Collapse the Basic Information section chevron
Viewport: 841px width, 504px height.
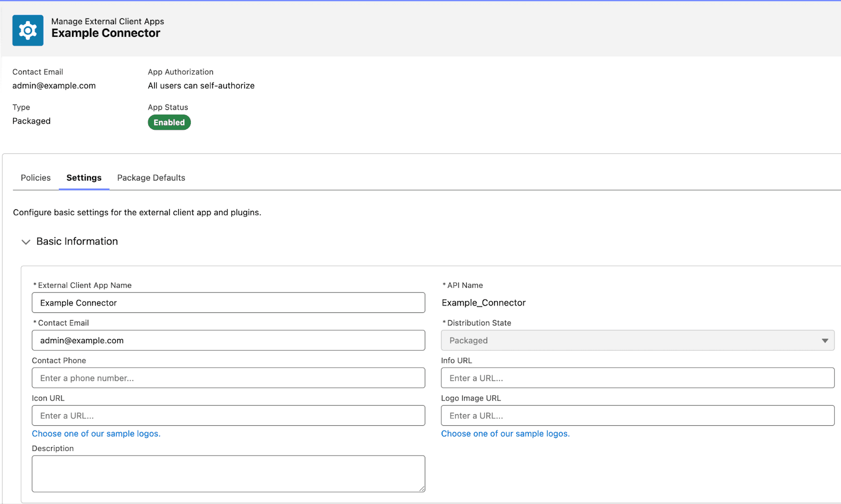[x=26, y=242]
